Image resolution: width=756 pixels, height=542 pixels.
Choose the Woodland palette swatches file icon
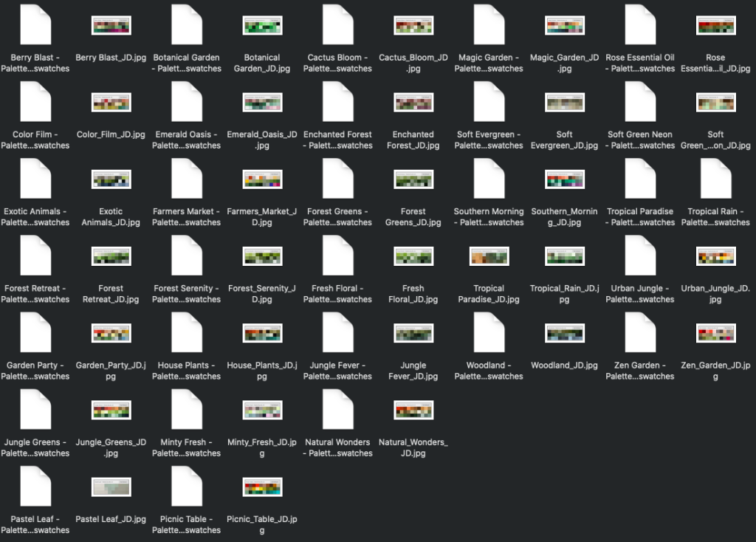coord(489,333)
